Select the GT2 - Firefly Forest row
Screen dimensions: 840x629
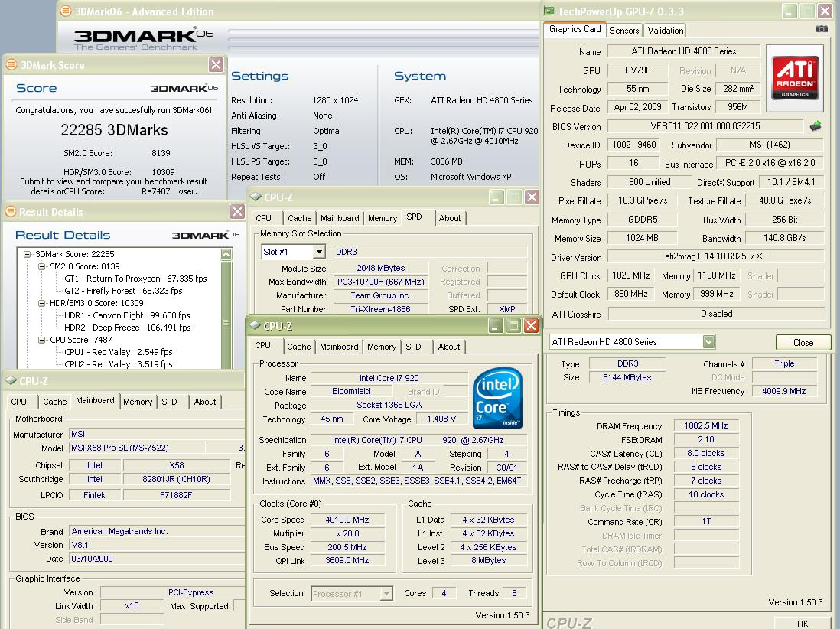tap(123, 291)
